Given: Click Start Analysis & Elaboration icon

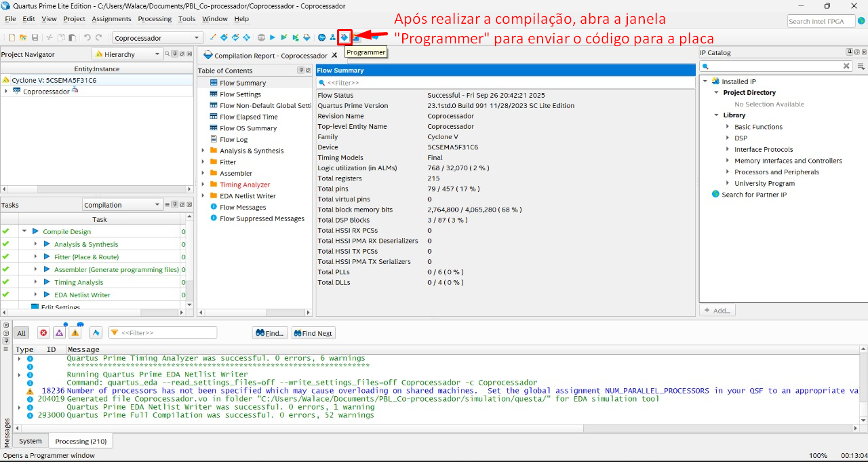Looking at the screenshot, I should pos(284,37).
